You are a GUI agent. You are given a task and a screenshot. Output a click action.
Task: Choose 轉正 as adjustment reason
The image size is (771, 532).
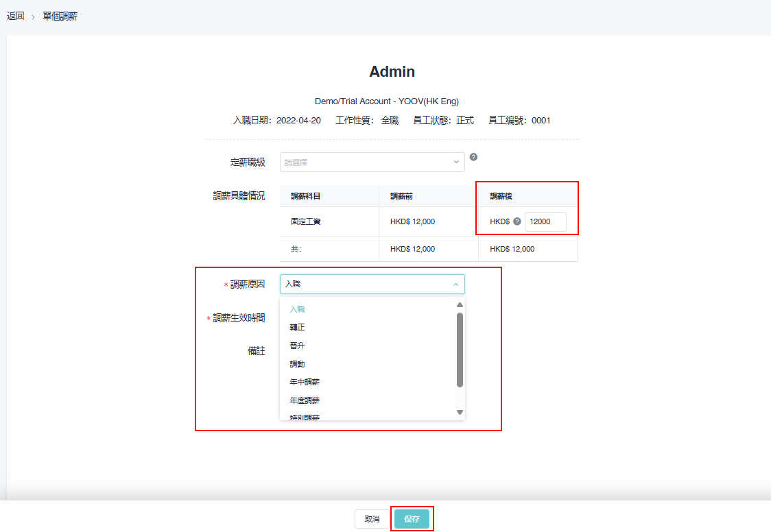pyautogui.click(x=297, y=328)
